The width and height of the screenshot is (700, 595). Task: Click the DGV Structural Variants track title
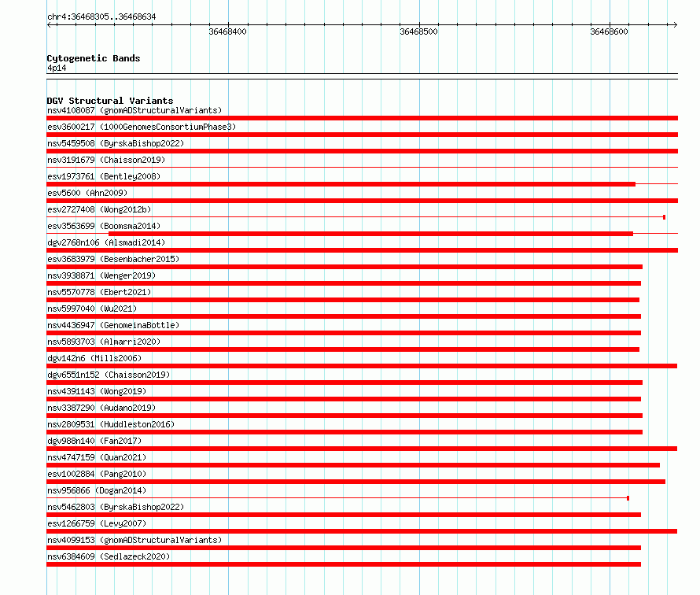[110, 101]
